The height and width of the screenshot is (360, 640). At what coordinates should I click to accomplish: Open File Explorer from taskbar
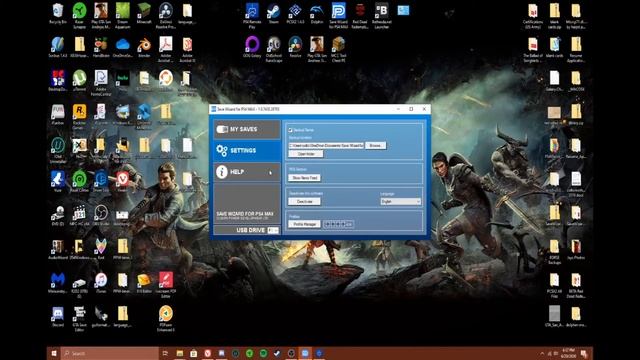point(180,353)
